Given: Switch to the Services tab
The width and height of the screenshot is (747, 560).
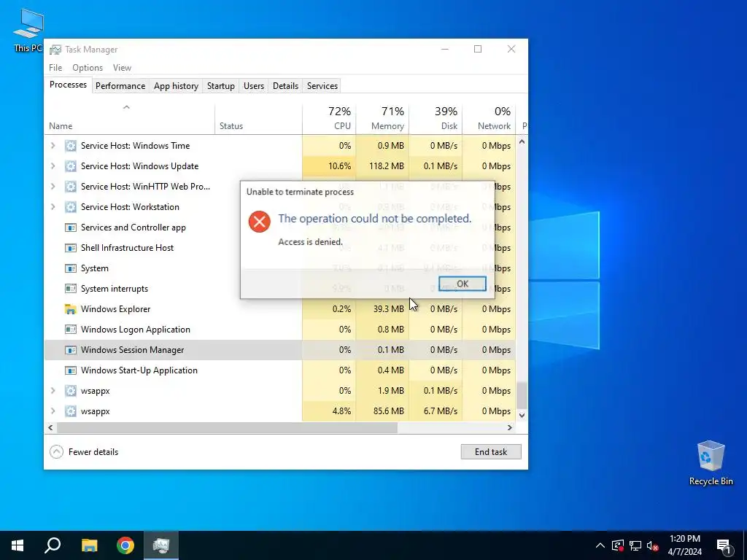Looking at the screenshot, I should pyautogui.click(x=322, y=86).
